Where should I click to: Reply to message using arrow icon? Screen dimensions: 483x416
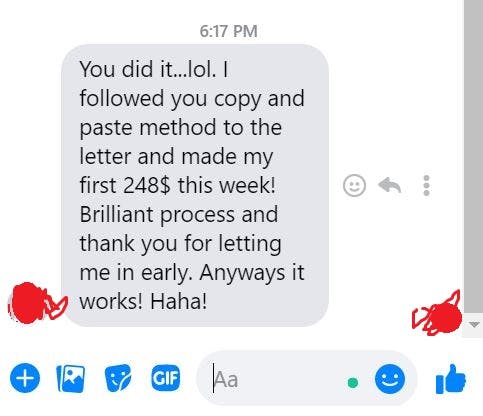(390, 185)
